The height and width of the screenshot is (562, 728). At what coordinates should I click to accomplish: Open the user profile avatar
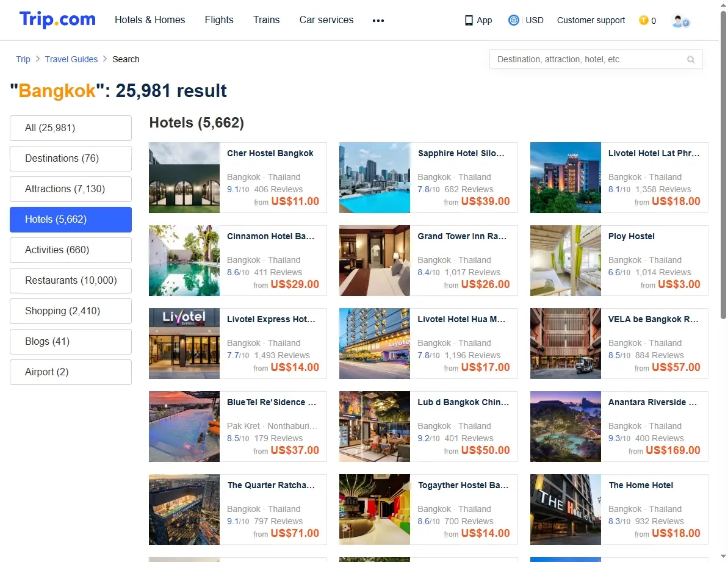click(680, 21)
